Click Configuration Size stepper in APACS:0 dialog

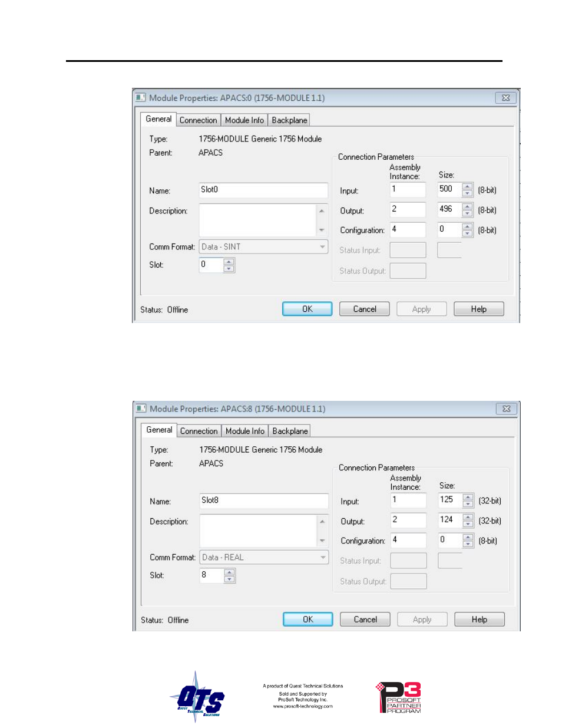point(467,230)
